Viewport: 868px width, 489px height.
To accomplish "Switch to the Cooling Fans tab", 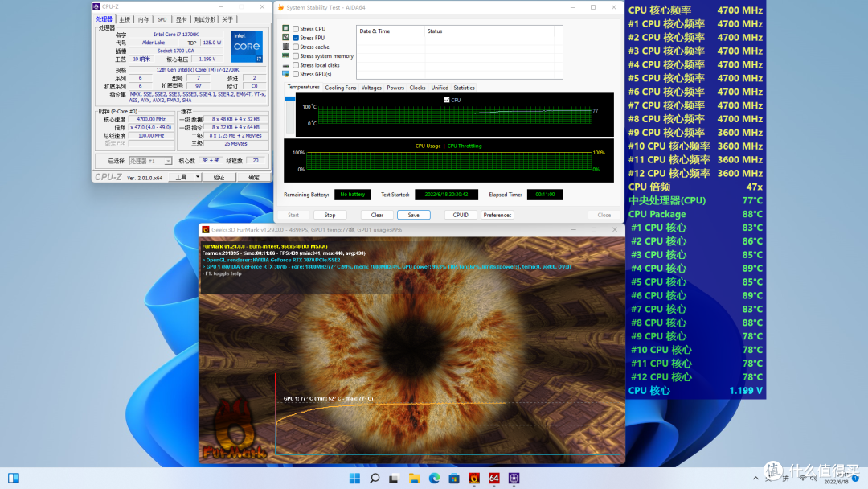I will click(x=341, y=88).
